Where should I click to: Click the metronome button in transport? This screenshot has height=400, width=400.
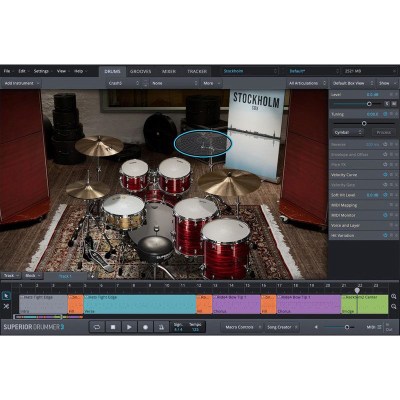(161, 327)
